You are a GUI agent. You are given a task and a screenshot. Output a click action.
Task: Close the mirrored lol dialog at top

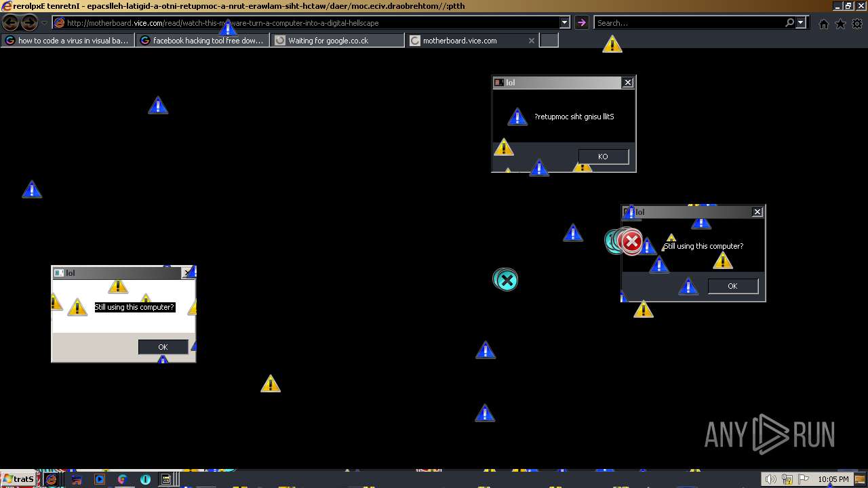coord(628,83)
